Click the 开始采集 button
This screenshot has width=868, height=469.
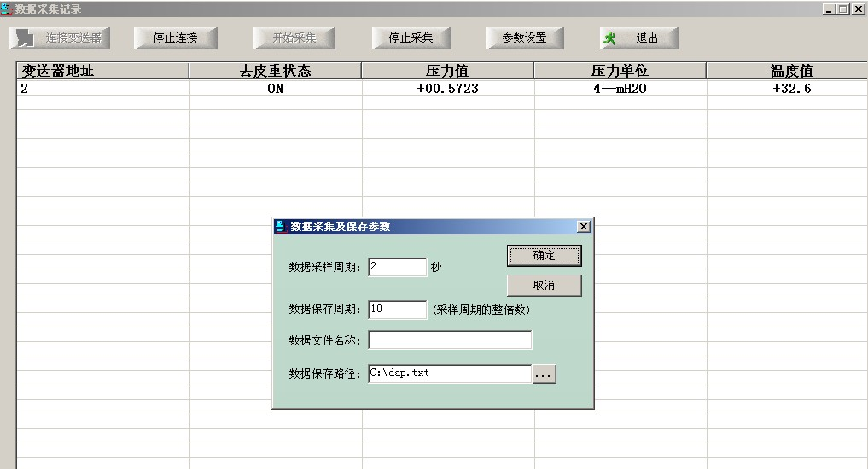pos(294,38)
